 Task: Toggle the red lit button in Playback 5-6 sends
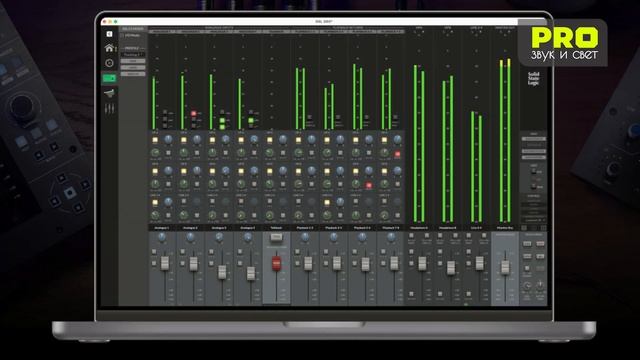tap(369, 185)
